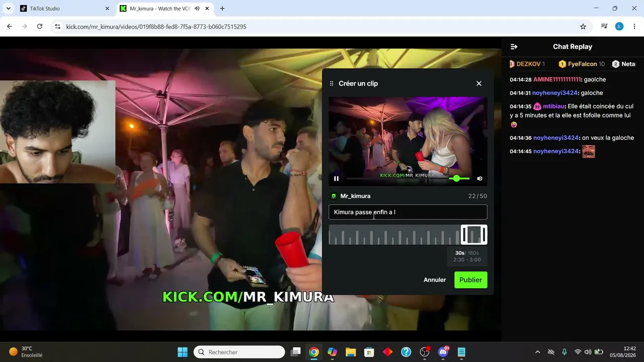This screenshot has width=644, height=362.
Task: Go back to the previous page
Action: [x=10, y=27]
